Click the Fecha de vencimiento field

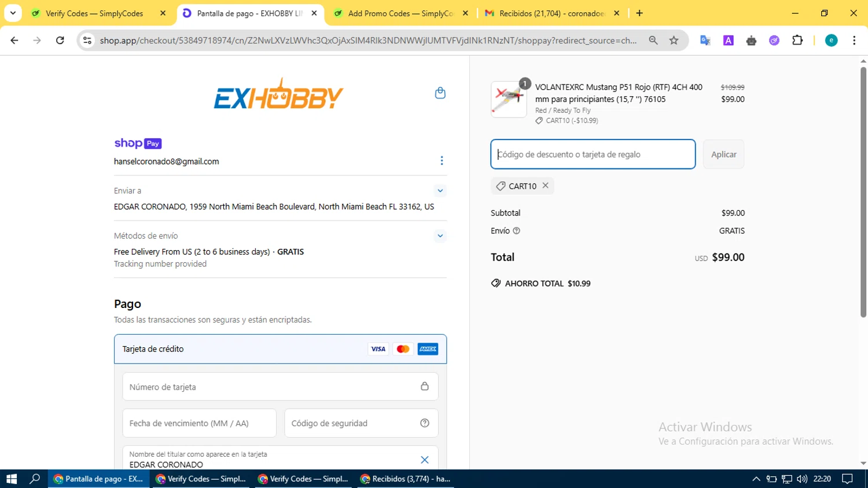[x=199, y=423]
